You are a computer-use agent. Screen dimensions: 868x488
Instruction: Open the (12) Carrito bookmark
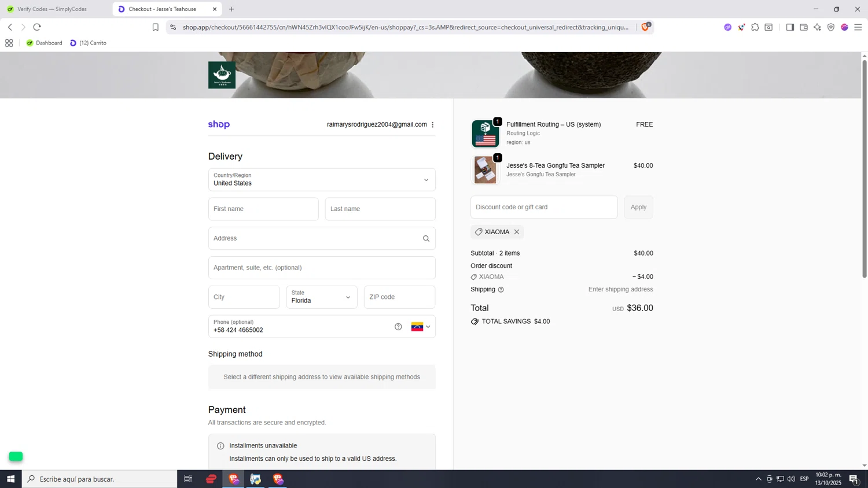pos(89,43)
